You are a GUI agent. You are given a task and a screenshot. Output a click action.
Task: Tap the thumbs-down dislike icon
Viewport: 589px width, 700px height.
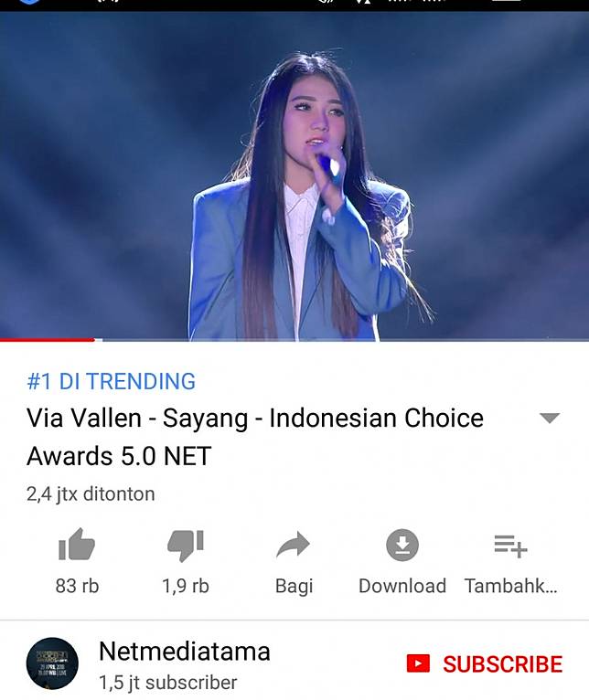pos(186,545)
